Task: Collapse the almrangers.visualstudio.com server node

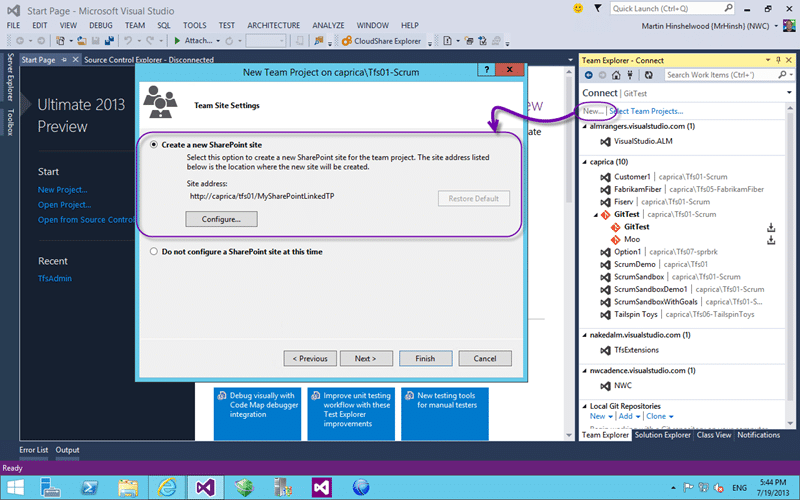Action: coord(585,127)
